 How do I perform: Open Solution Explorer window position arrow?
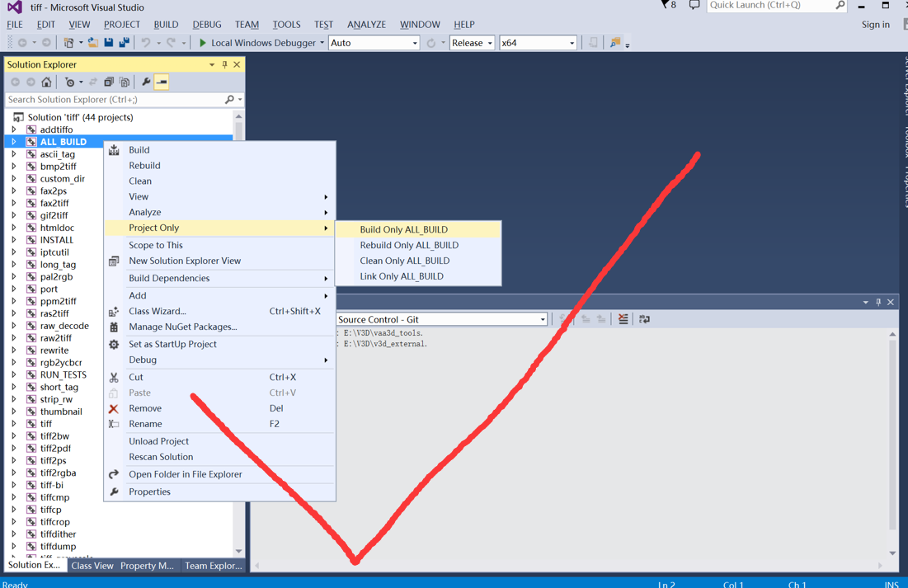pyautogui.click(x=212, y=64)
